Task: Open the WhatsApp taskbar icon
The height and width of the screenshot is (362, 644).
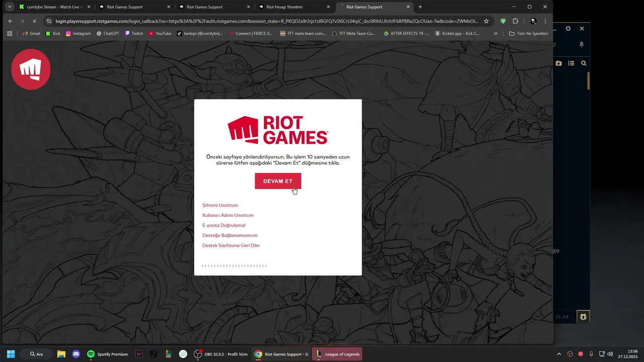Action: click(x=183, y=354)
